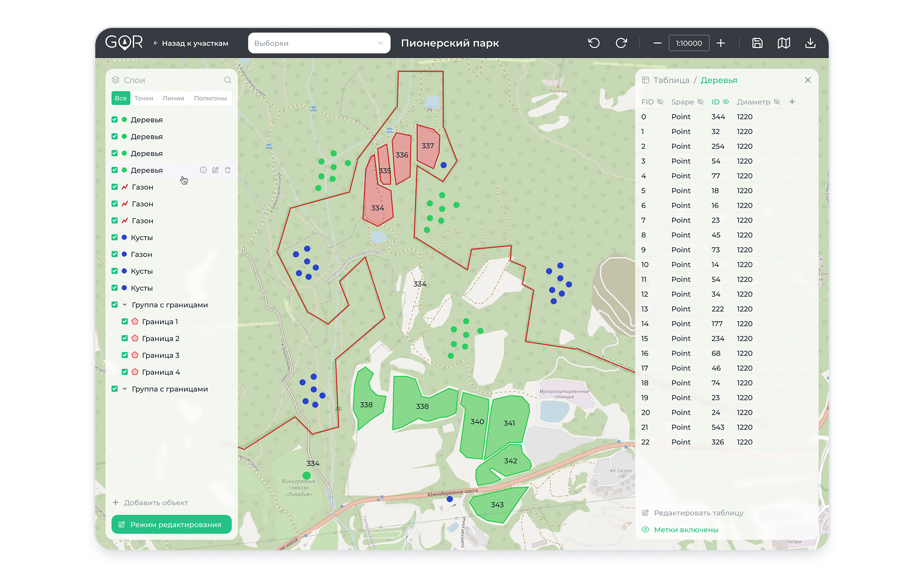
Task: Uncheck the Граница 1 checkbox
Action: [x=125, y=321]
